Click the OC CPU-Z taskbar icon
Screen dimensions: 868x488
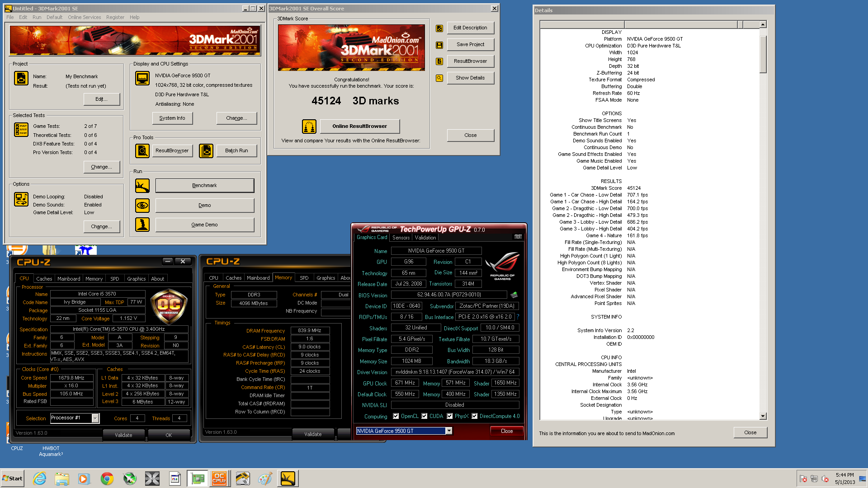pyautogui.click(x=220, y=479)
